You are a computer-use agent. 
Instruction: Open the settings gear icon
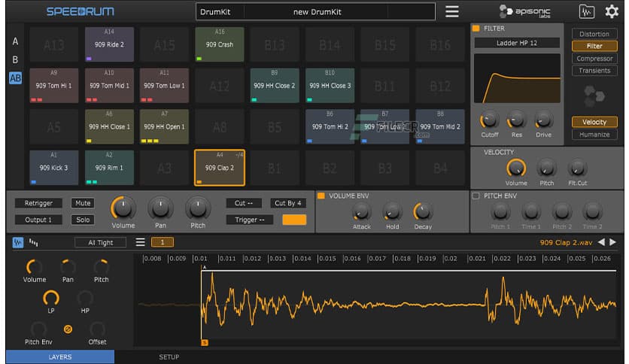pos(612,11)
